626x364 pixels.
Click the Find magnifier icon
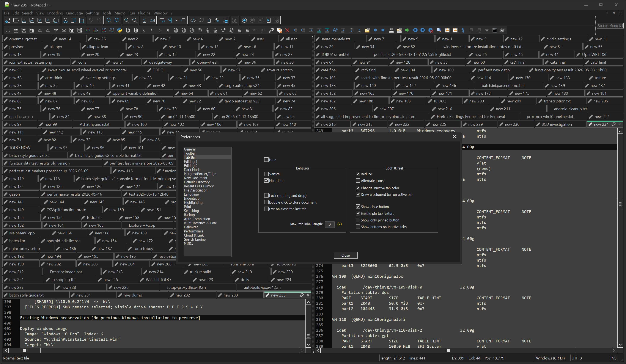tap(109, 20)
